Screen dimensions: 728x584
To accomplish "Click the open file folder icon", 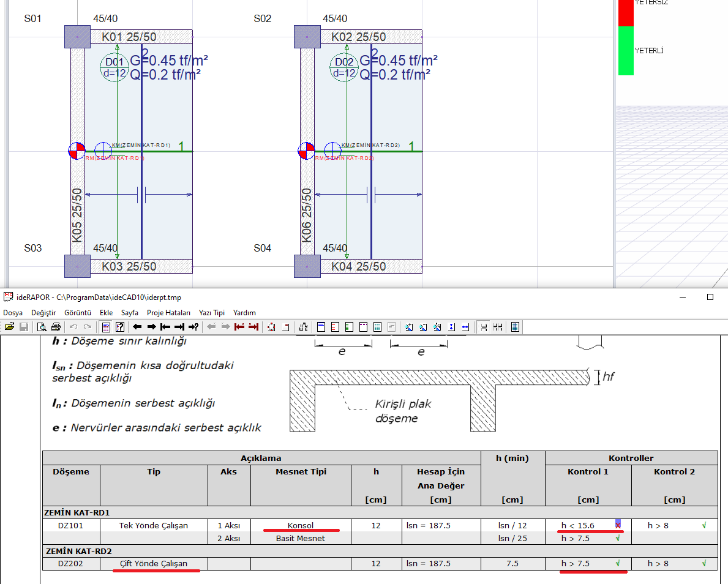I will click(9, 327).
